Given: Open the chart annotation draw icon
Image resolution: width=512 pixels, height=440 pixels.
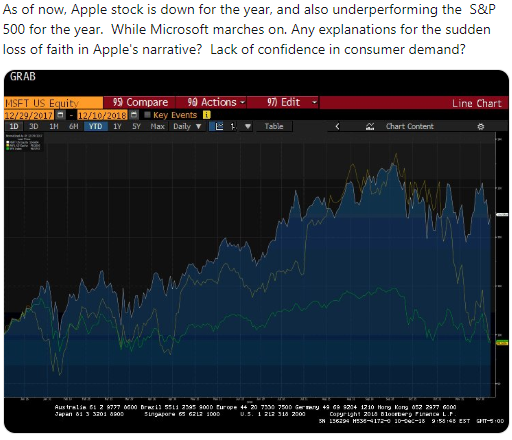Looking at the screenshot, I should click(x=370, y=126).
